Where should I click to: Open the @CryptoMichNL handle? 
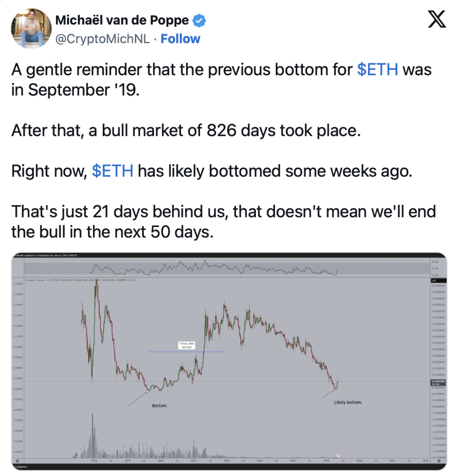tap(102, 39)
